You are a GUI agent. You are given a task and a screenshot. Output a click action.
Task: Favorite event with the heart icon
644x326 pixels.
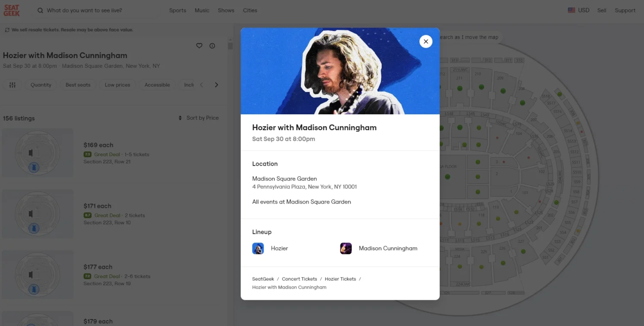pyautogui.click(x=199, y=46)
